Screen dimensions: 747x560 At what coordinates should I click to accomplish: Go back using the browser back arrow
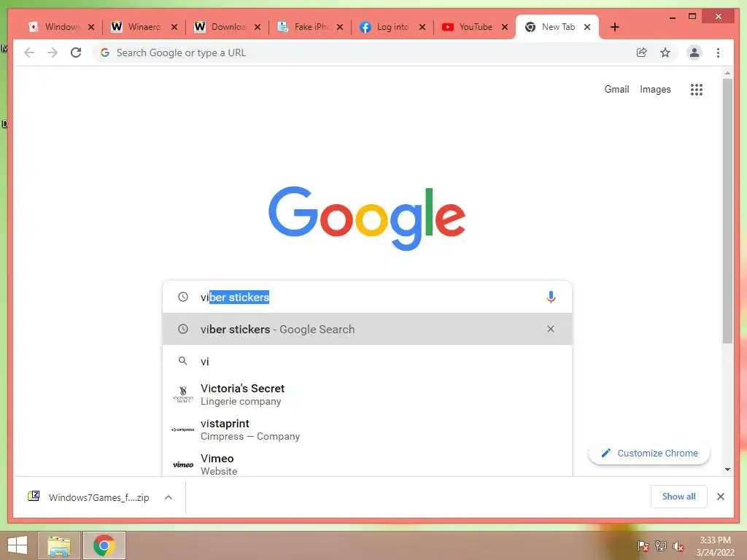(29, 52)
